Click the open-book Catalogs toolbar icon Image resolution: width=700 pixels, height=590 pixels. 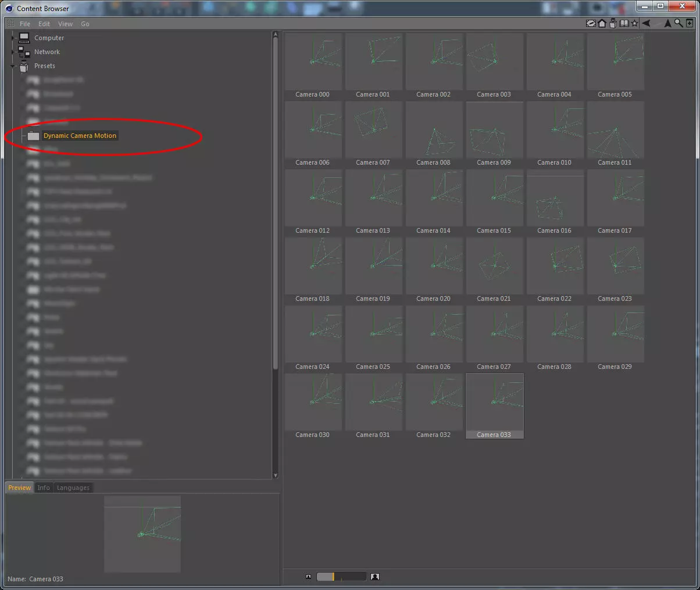tap(624, 24)
